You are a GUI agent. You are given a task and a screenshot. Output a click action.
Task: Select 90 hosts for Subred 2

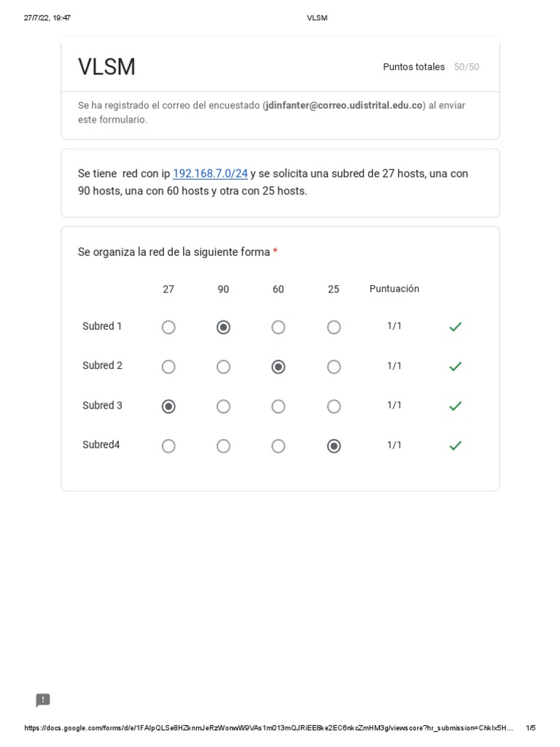pyautogui.click(x=223, y=367)
